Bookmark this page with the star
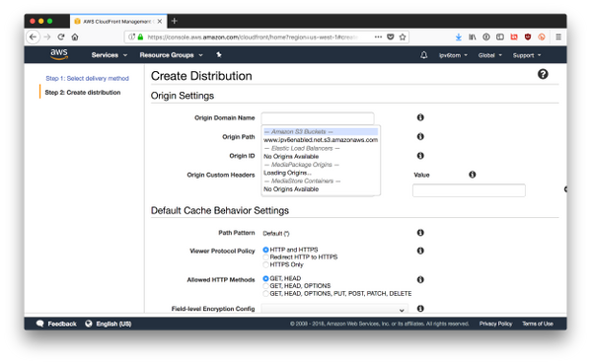Image resolution: width=591 pixels, height=364 pixels. (403, 36)
